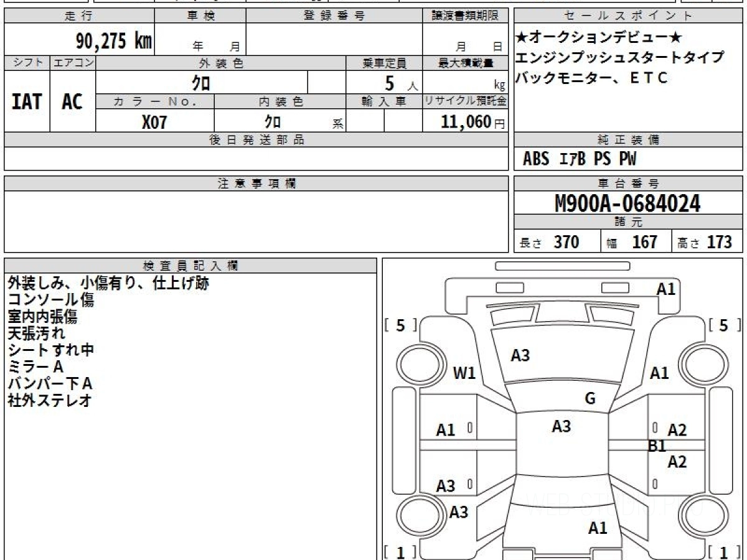
Task: Click the 車検 header cell
Action: pyautogui.click(x=200, y=16)
